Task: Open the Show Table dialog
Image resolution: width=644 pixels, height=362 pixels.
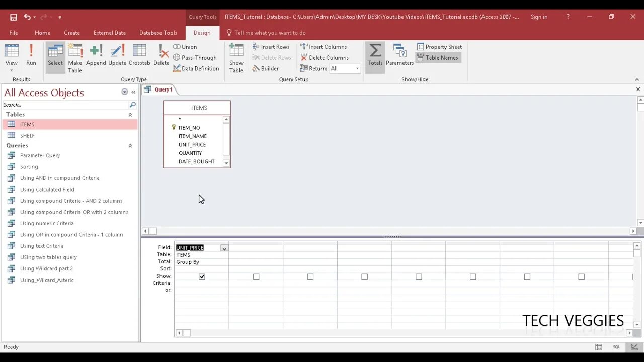Action: tap(236, 58)
